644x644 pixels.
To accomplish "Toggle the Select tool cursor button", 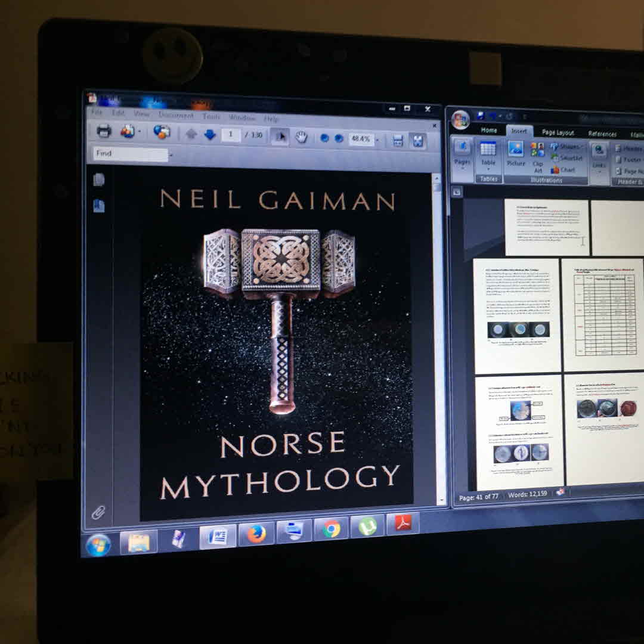I will tap(280, 137).
